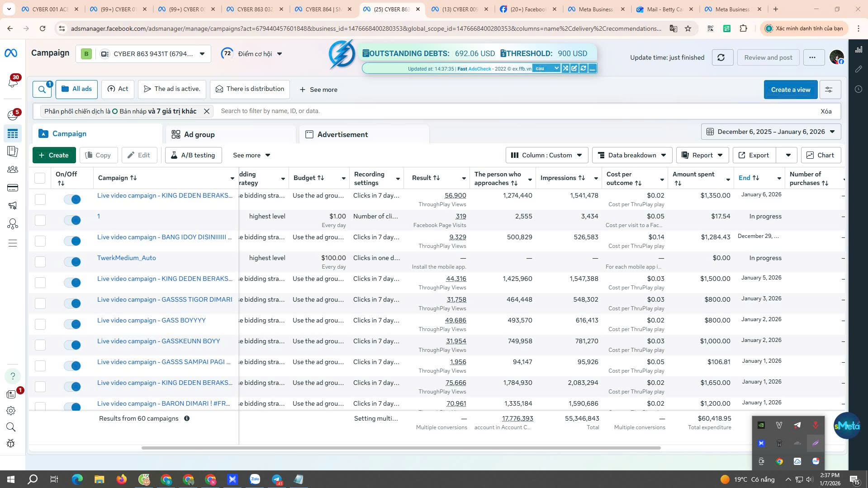Select all campaigns header checkbox
This screenshot has width=868, height=488.
point(40,178)
